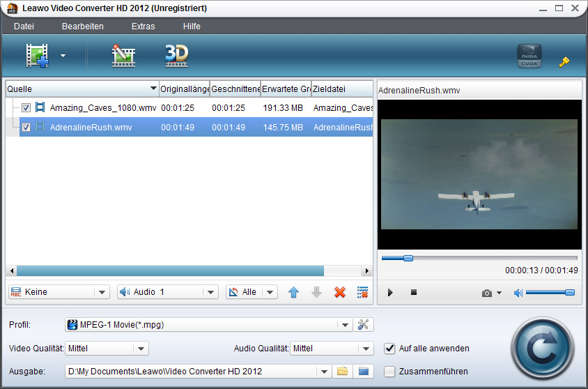Open the Datei menu
588x389 pixels.
click(x=24, y=26)
